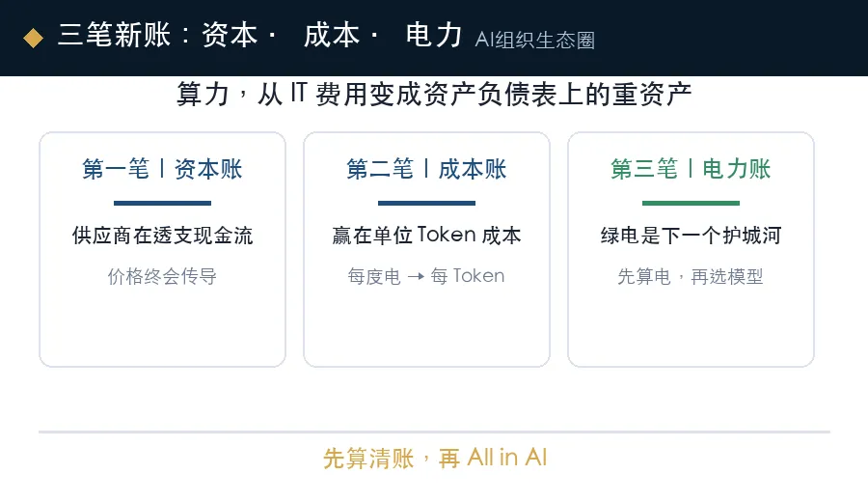Click the word 电力 in the header title
This screenshot has height=502, width=868.
pyautogui.click(x=433, y=36)
